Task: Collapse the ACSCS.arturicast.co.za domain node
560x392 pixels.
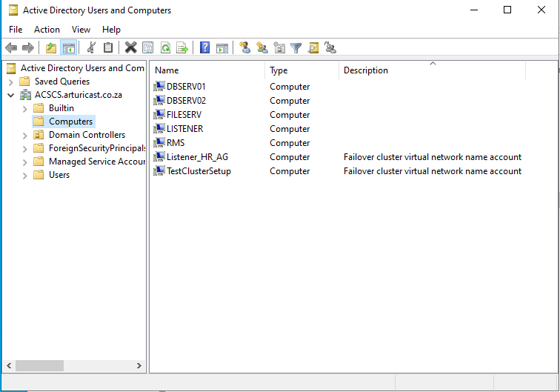Action: (11, 95)
